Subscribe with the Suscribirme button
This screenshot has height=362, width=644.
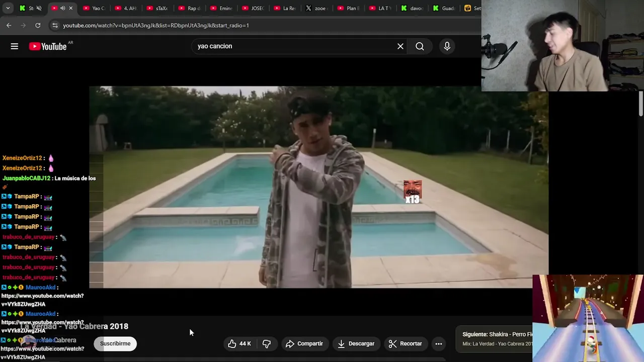pos(115,344)
